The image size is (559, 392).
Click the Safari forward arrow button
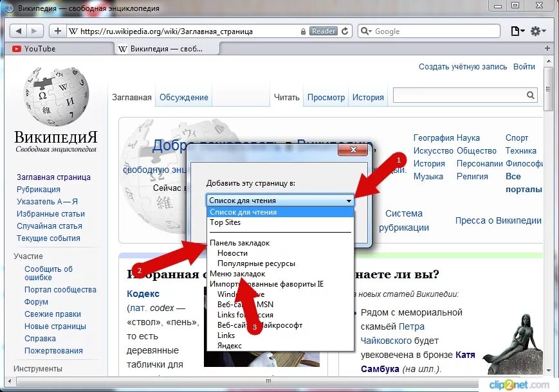[35, 31]
